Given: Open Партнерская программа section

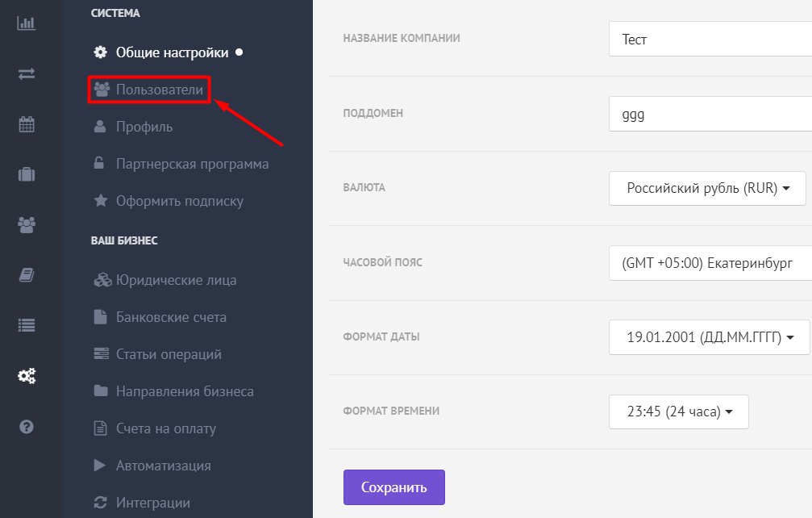Looking at the screenshot, I should pos(192,164).
